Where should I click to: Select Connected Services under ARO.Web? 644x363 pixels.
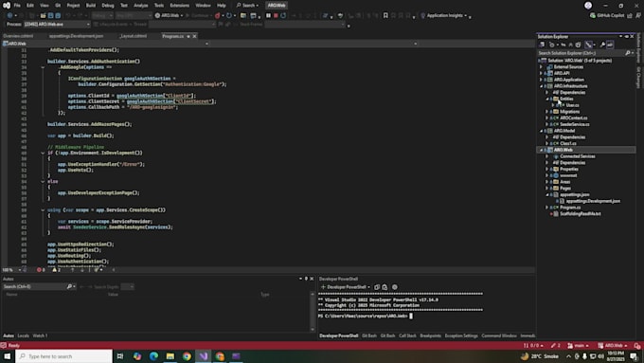click(577, 156)
